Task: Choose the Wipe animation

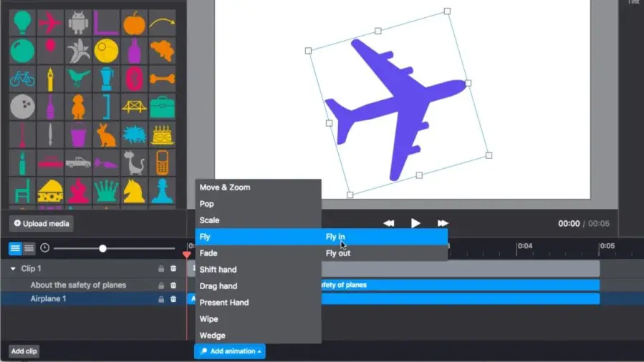Action: pos(258,318)
